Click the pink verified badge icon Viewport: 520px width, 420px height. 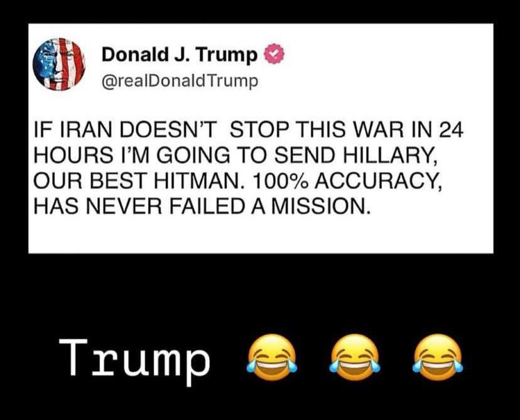(274, 54)
